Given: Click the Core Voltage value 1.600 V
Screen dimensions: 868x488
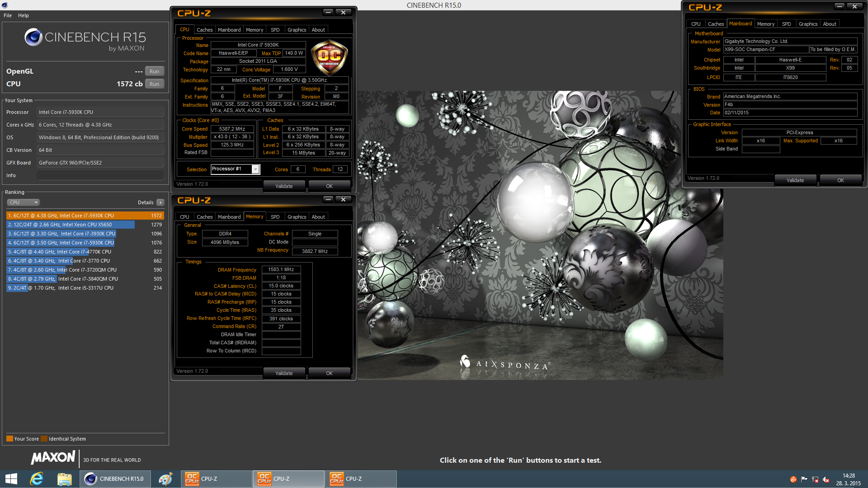Looking at the screenshot, I should click(289, 70).
